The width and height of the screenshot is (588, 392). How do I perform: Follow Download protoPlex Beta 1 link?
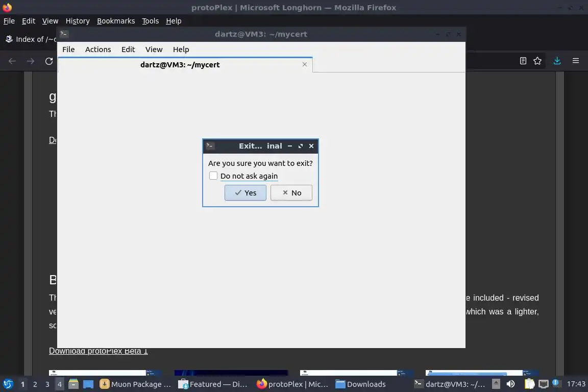[x=98, y=351]
